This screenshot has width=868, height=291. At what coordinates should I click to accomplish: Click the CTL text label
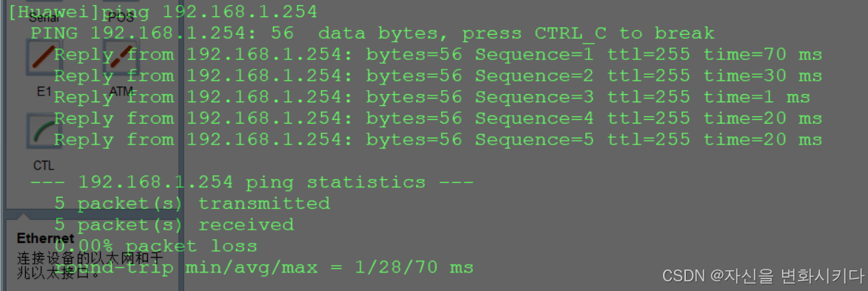coord(44,165)
